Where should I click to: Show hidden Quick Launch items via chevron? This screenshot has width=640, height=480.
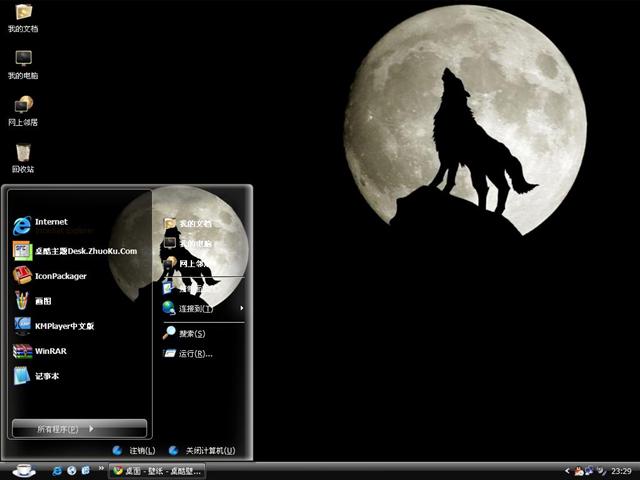101,470
